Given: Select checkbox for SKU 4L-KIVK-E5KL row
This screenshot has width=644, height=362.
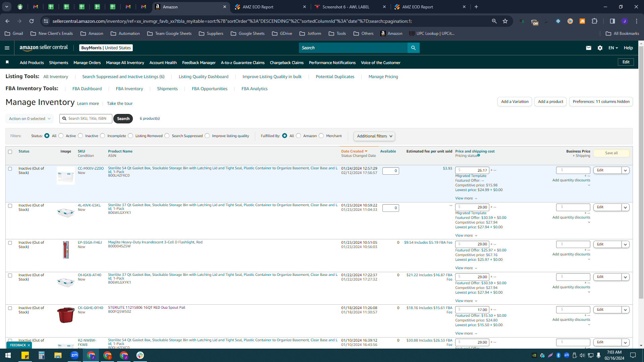Looking at the screenshot, I should [x=10, y=206].
